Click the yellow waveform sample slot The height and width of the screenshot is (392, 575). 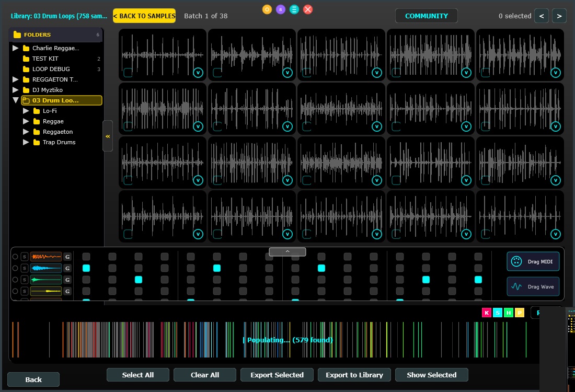click(x=46, y=292)
